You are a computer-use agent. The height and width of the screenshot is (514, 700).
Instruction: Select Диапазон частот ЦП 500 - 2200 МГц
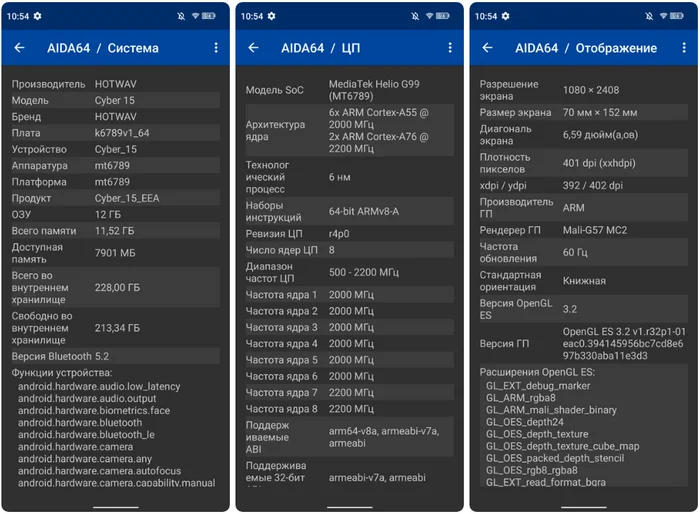click(x=350, y=272)
